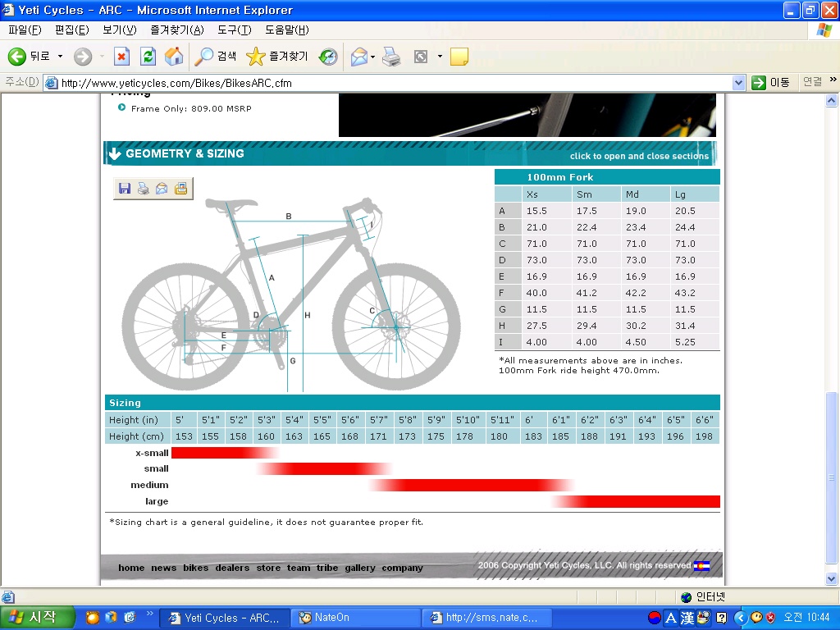
Task: Toggle the A input mode tray icon
Action: (670, 618)
